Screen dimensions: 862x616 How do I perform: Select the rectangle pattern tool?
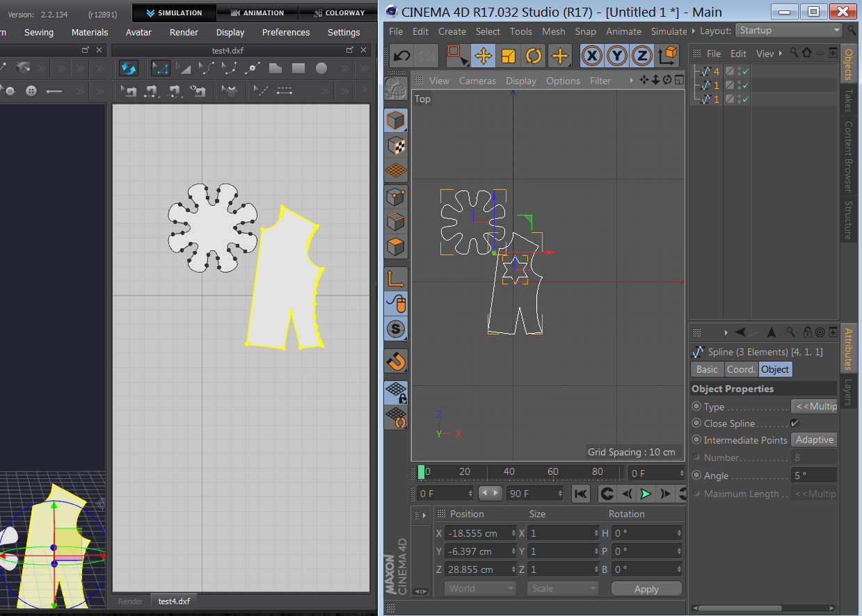coord(298,68)
